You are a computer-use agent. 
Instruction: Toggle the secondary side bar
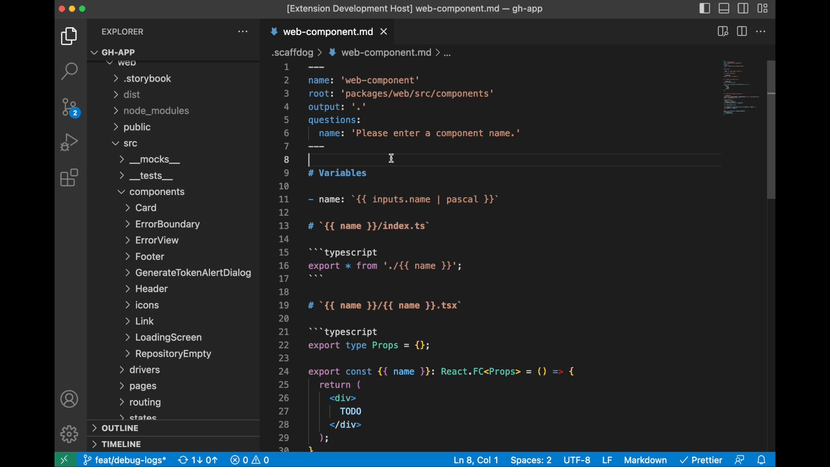(x=743, y=8)
